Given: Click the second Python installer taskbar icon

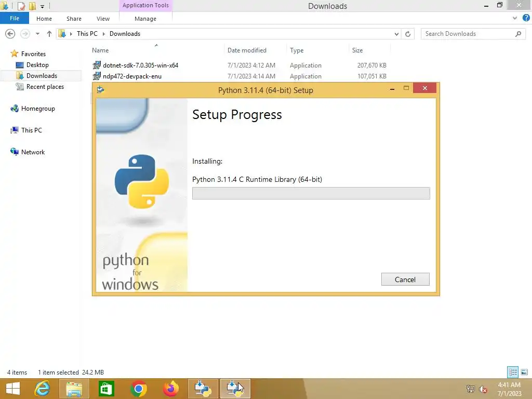Looking at the screenshot, I should click(x=235, y=389).
